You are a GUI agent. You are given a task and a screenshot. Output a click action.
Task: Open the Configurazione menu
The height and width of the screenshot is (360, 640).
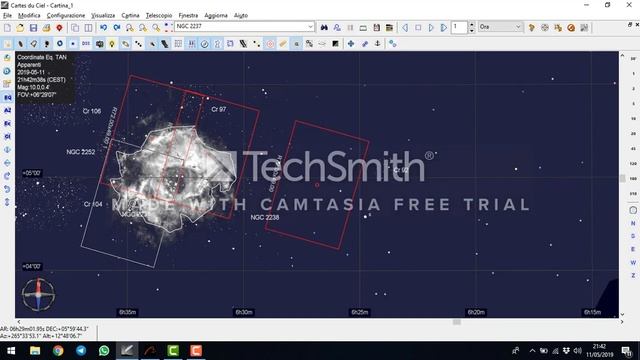click(x=66, y=16)
